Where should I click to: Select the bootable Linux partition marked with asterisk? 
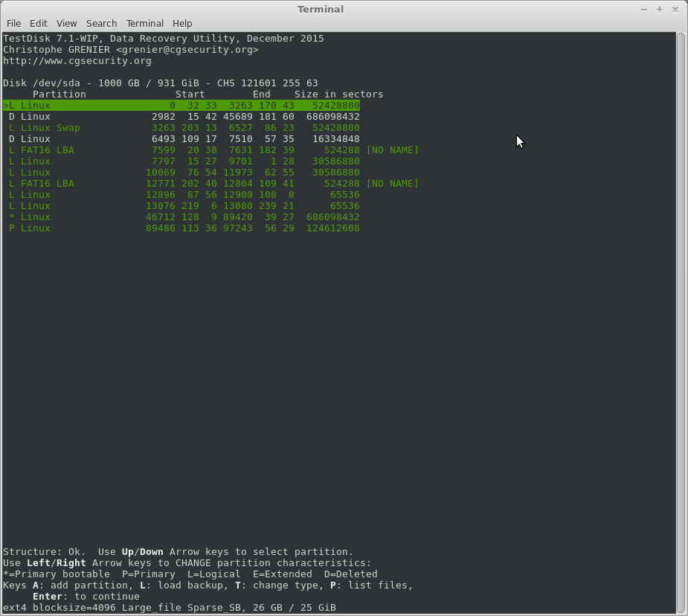point(181,217)
